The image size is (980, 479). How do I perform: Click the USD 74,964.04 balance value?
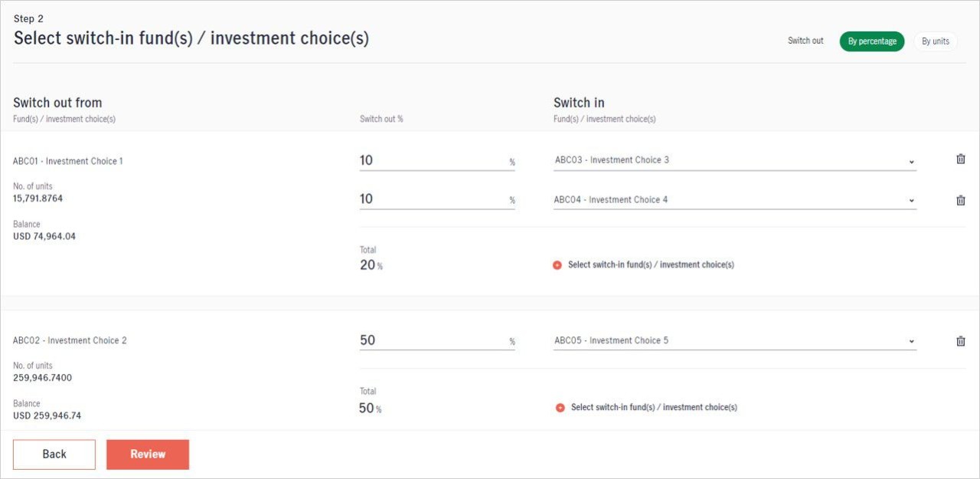44,237
